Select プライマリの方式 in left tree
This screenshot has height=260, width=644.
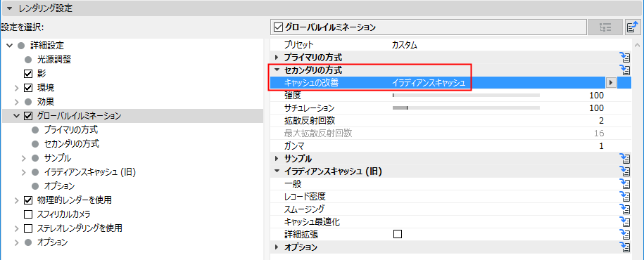(x=71, y=130)
